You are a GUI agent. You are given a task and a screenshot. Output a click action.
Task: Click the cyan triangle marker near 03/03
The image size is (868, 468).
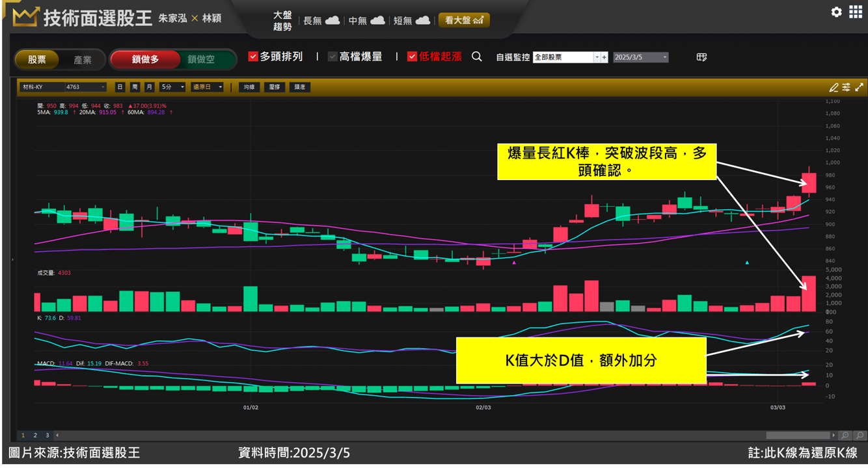pos(747,263)
